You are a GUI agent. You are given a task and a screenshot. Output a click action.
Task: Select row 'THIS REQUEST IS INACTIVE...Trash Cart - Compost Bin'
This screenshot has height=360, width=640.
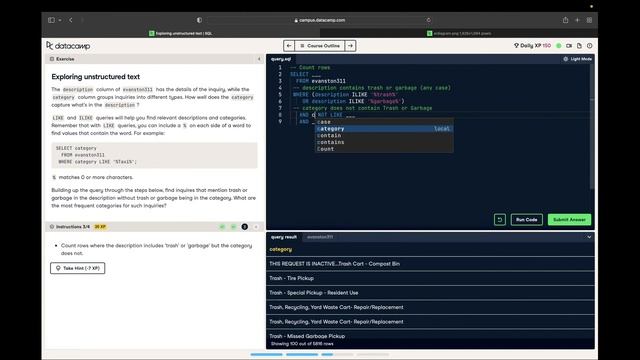click(430, 264)
